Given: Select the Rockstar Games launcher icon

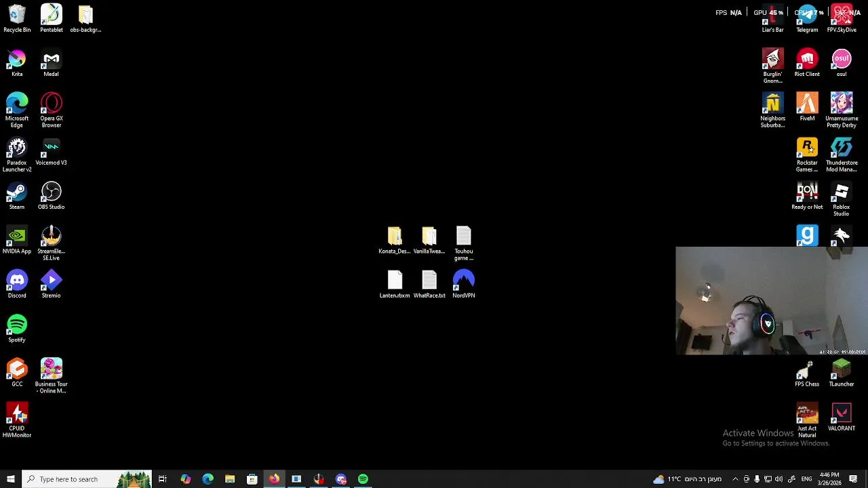Looking at the screenshot, I should (x=807, y=155).
